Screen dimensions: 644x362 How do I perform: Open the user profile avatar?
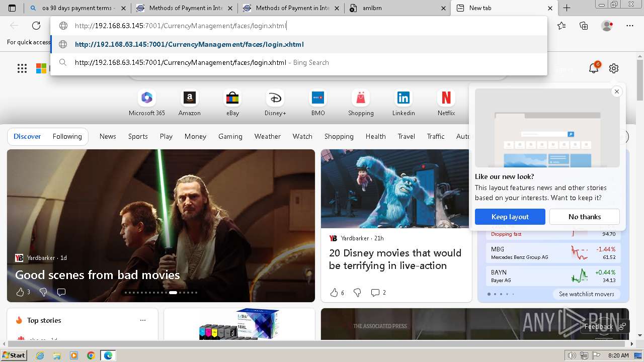(x=607, y=26)
